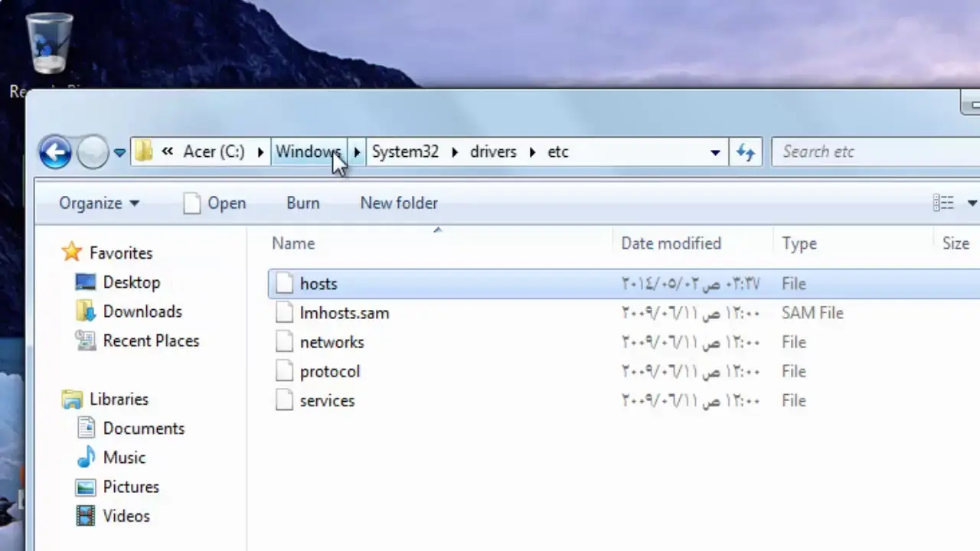Click the hosts file icon
This screenshot has width=980, height=551.
pyautogui.click(x=284, y=284)
